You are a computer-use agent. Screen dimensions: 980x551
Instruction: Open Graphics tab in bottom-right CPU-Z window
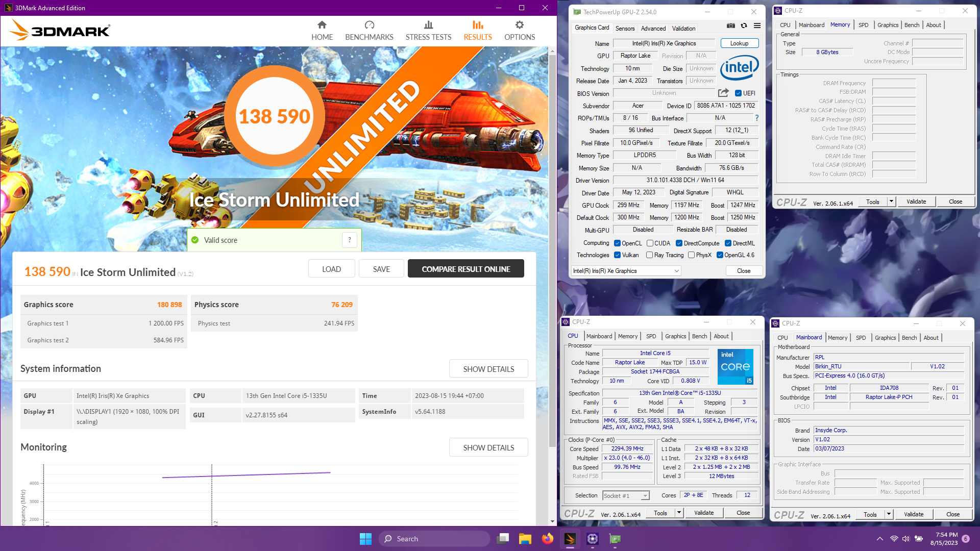click(885, 338)
